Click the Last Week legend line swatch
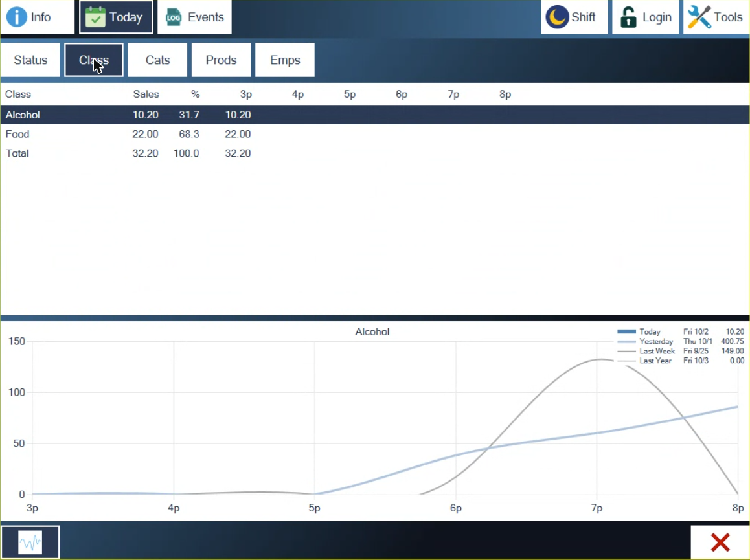This screenshot has height=560, width=750. (626, 351)
